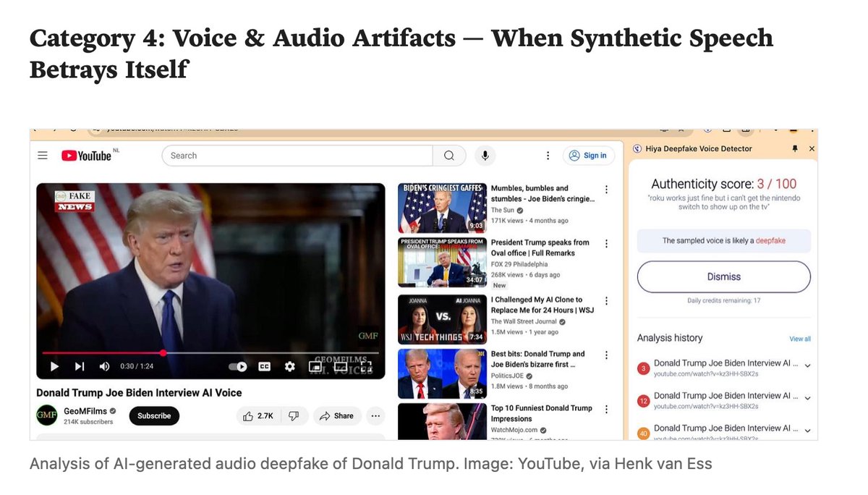Click Sign in button
Image resolution: width=868 pixels, height=495 pixels.
(x=589, y=156)
